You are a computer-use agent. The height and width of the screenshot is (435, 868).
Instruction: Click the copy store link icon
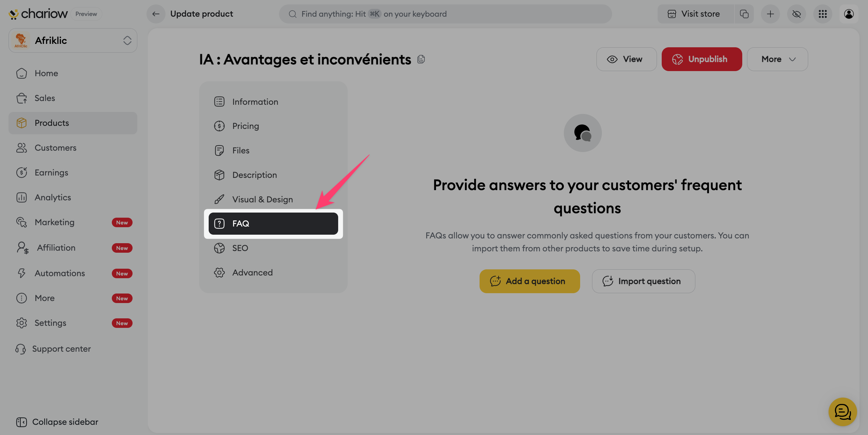pos(744,14)
